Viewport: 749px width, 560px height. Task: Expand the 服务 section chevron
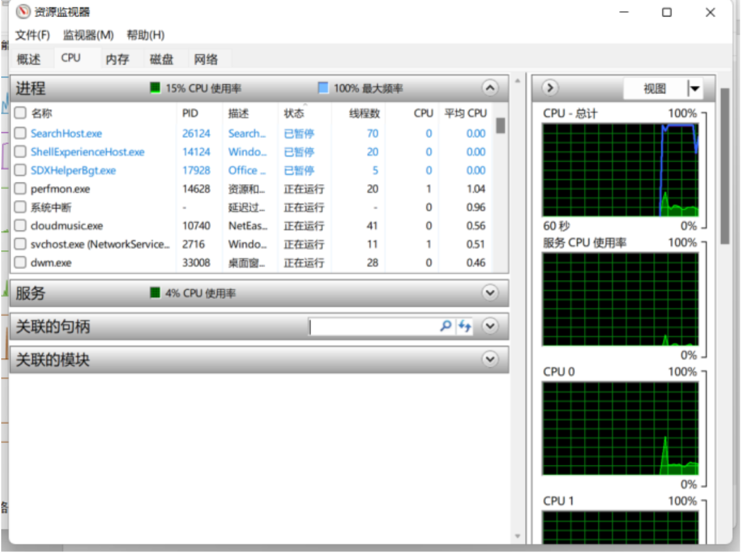pyautogui.click(x=490, y=293)
